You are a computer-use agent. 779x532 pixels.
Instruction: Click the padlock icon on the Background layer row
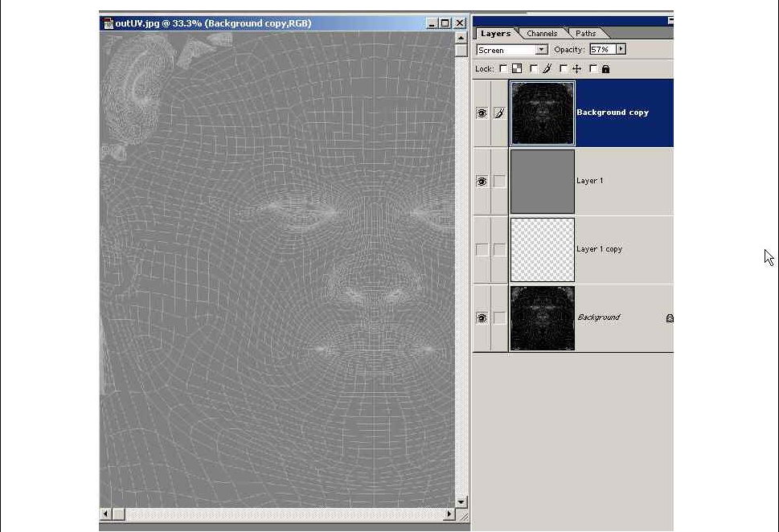[670, 318]
